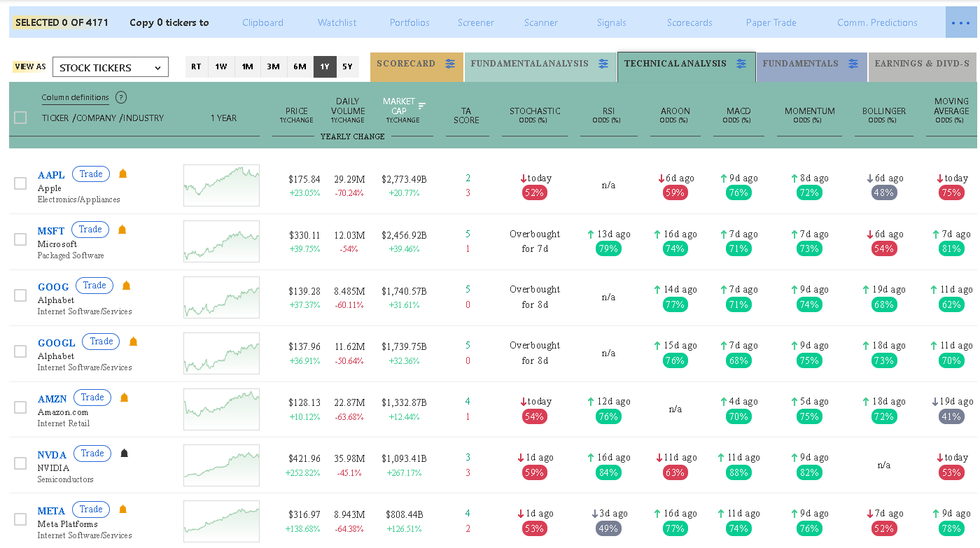Sort by the Stochastic odds column header
The height and width of the screenshot is (548, 980).
click(535, 115)
